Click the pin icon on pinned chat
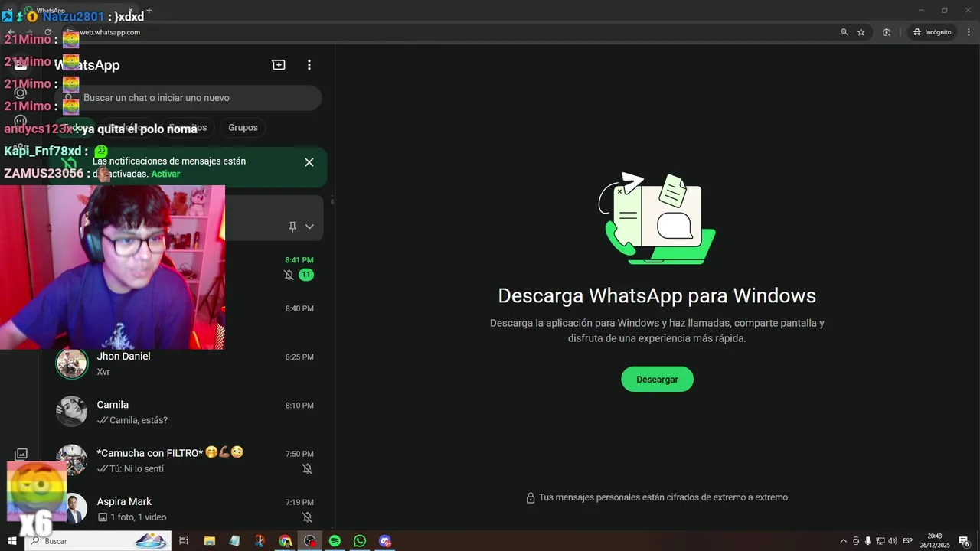Image resolution: width=980 pixels, height=551 pixels. pos(292,227)
